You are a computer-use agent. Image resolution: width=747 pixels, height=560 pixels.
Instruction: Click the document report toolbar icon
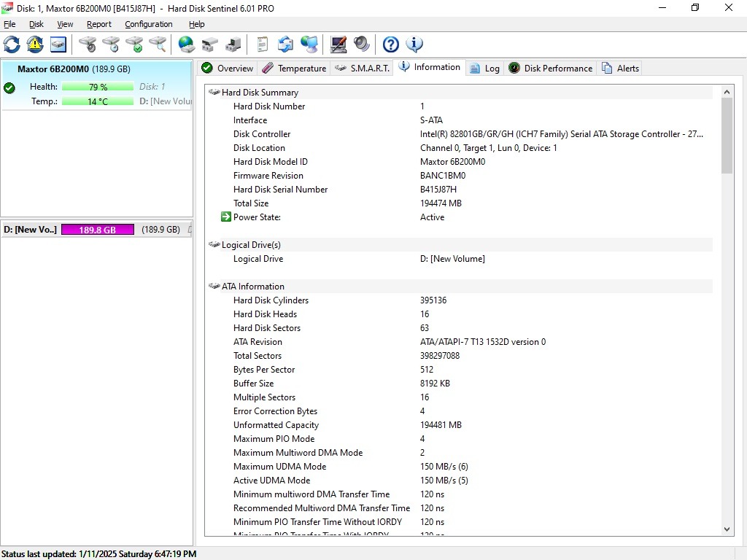point(263,44)
